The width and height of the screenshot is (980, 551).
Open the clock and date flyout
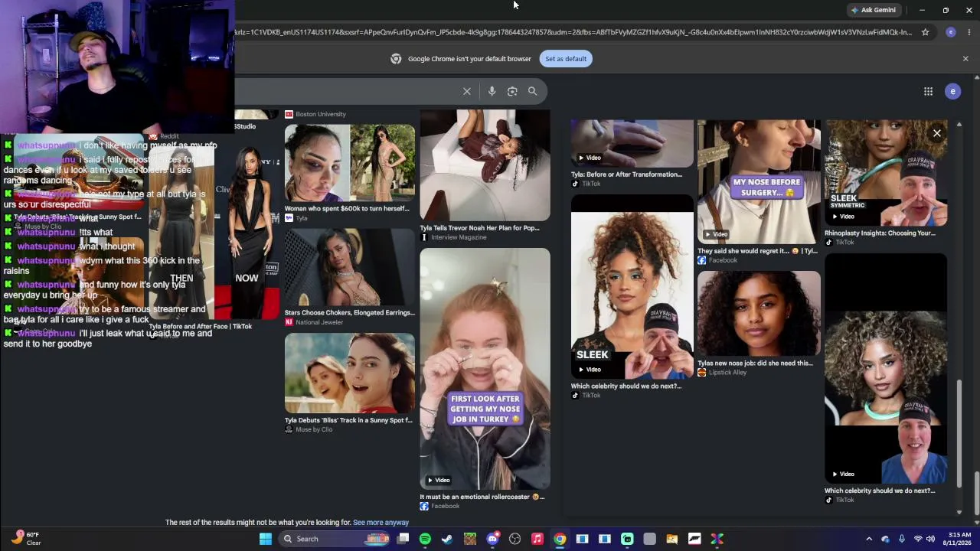click(960, 539)
